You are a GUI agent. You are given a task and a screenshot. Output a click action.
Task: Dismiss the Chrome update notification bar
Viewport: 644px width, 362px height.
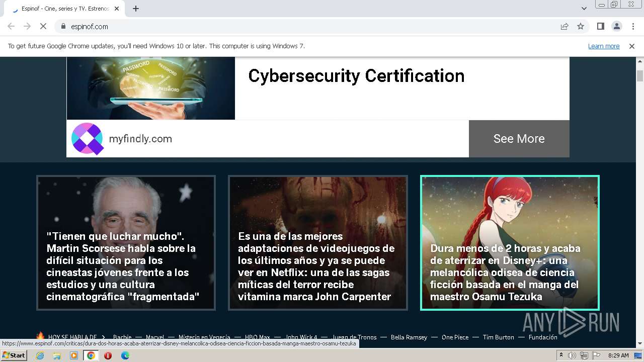(632, 46)
